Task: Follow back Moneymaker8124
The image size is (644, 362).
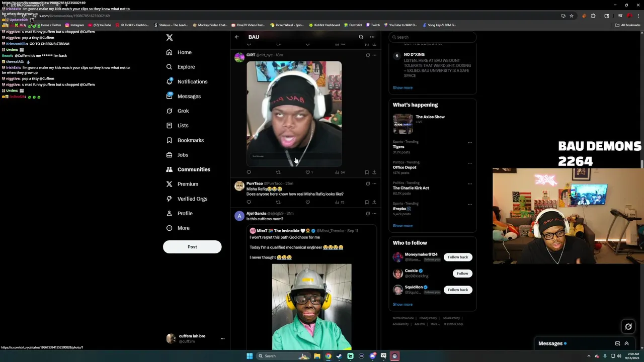Action: pyautogui.click(x=458, y=257)
